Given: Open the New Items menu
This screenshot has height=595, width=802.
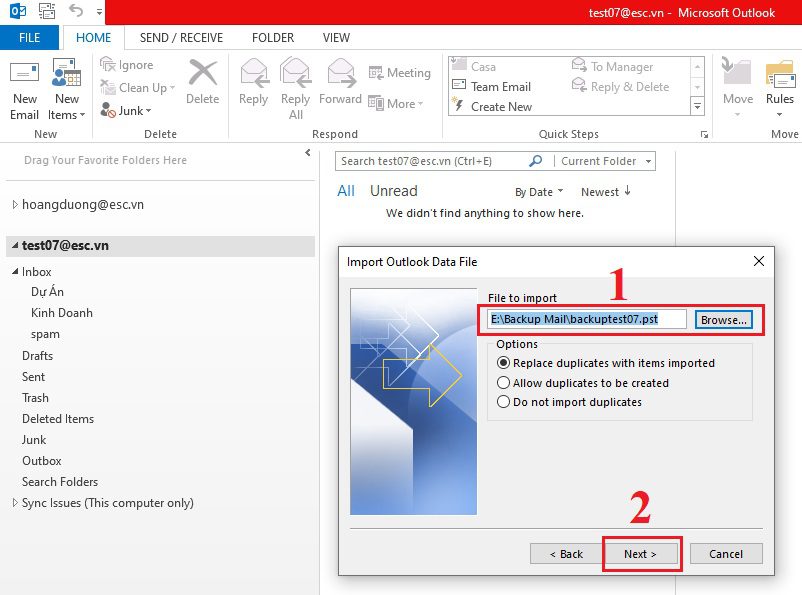Looking at the screenshot, I should [x=66, y=90].
